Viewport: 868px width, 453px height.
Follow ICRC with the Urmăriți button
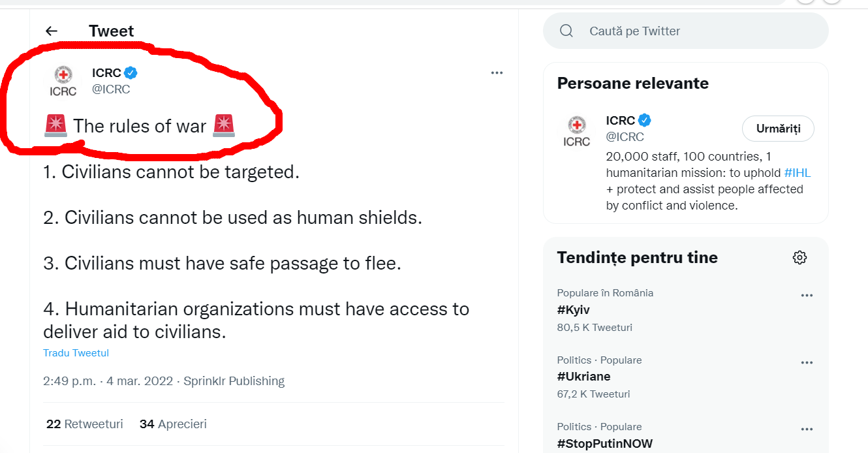(x=778, y=129)
